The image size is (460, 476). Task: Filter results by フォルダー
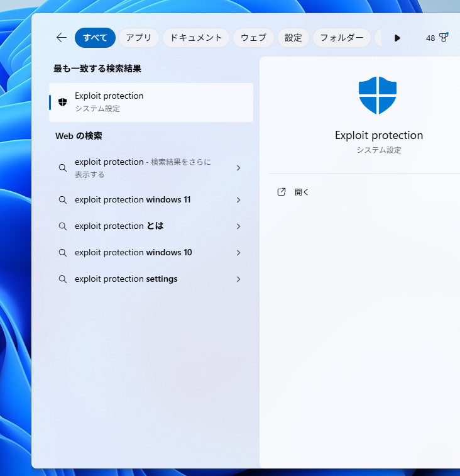(341, 38)
